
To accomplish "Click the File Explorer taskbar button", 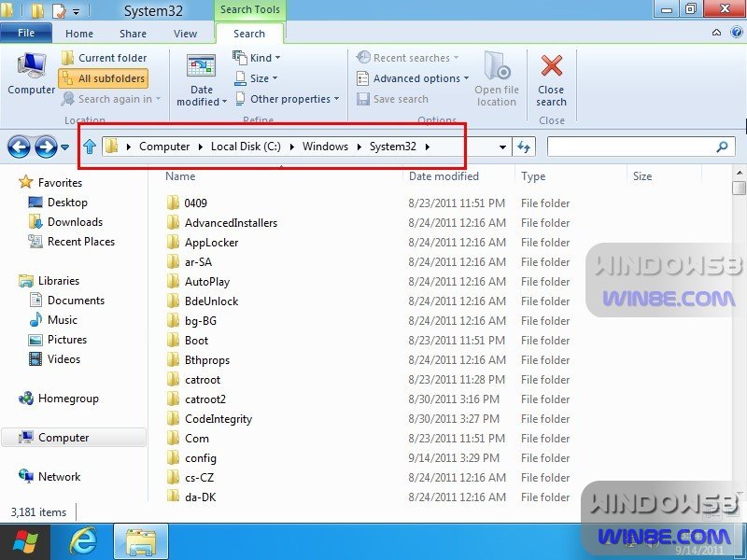I will 141,542.
